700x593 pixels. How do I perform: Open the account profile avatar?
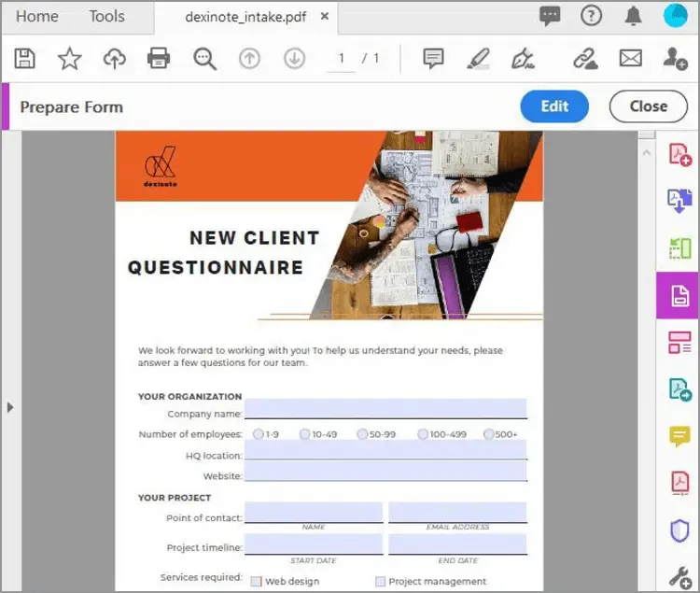pos(676,16)
